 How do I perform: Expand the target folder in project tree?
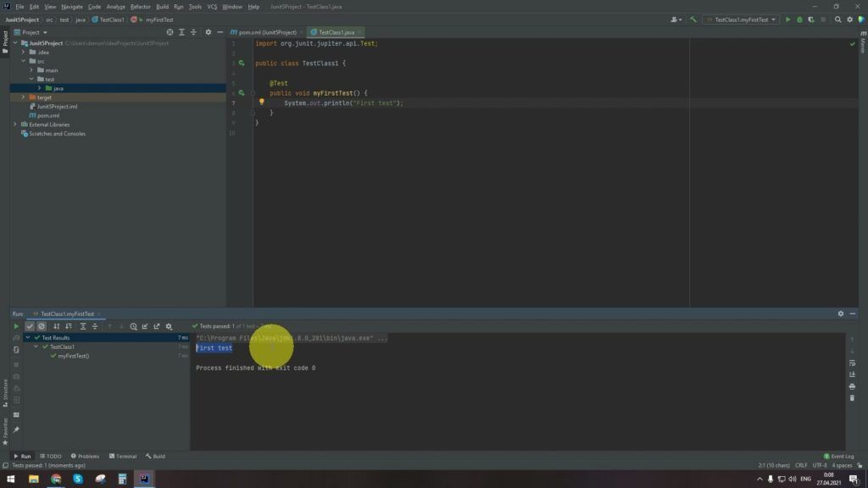[x=24, y=97]
